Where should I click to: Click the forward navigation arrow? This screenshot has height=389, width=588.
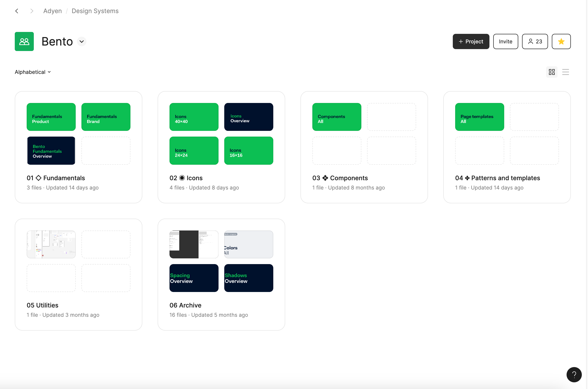[31, 11]
